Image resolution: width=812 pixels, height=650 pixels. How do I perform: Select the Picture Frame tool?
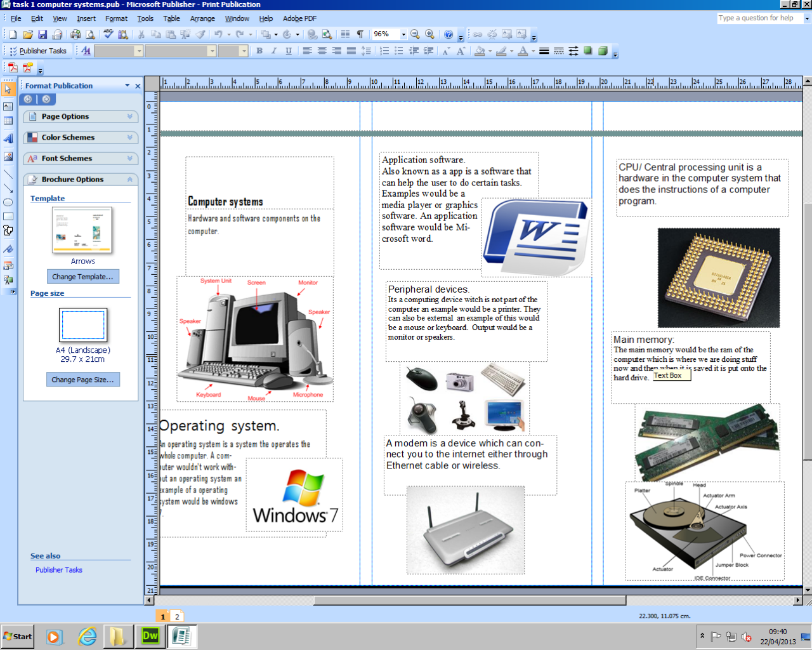click(x=8, y=156)
